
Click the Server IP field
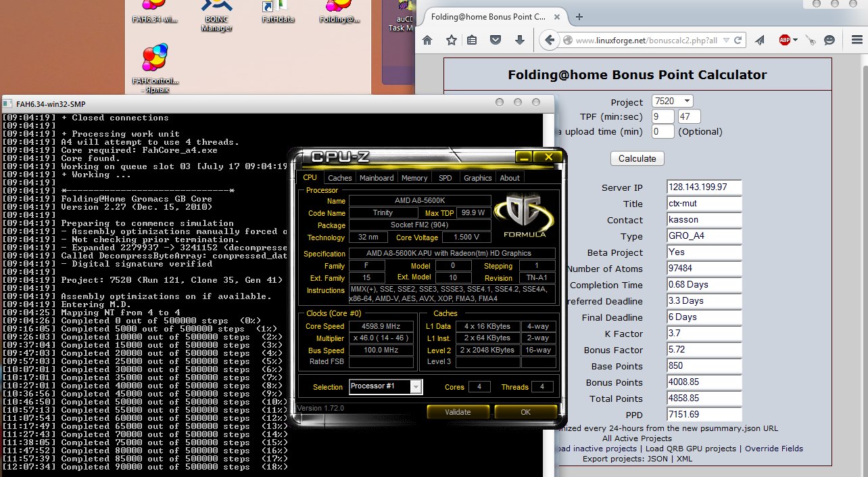[704, 187]
